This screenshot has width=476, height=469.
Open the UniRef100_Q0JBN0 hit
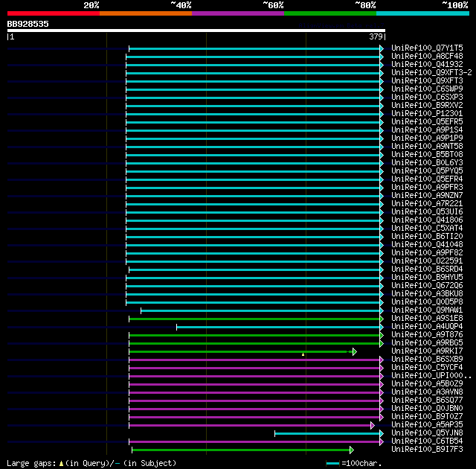coord(427,409)
